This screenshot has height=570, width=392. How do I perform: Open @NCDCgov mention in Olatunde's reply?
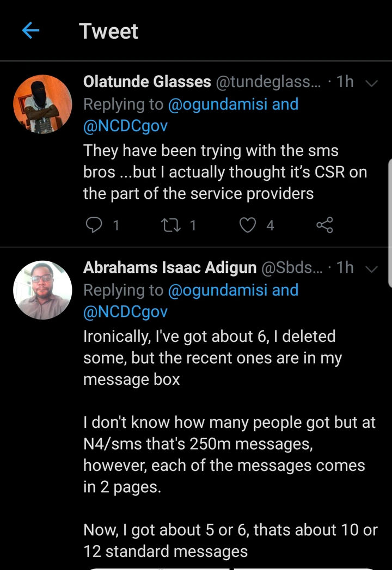[x=125, y=127]
